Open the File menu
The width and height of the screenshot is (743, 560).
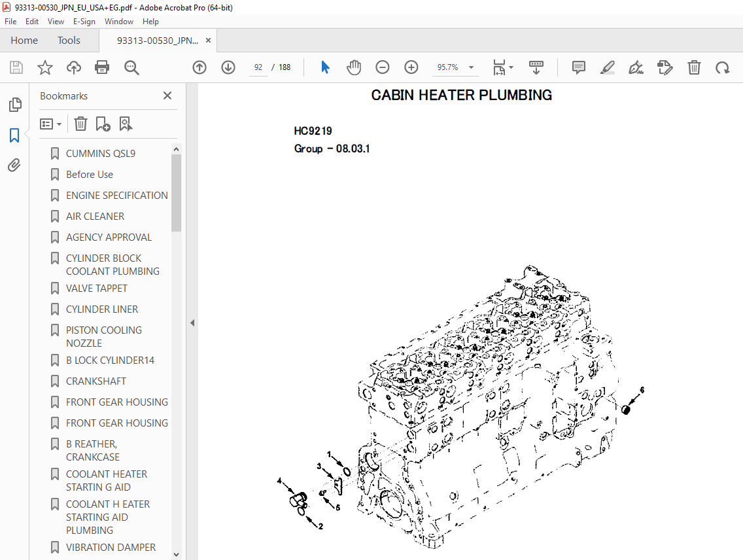(x=10, y=22)
